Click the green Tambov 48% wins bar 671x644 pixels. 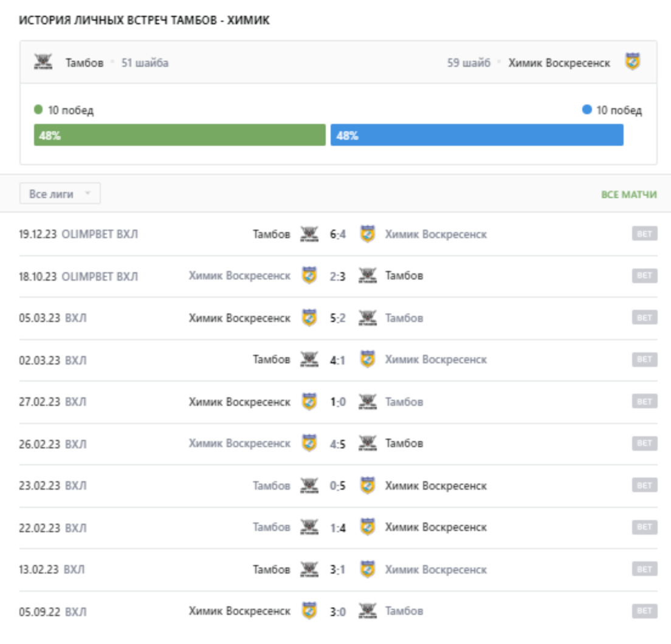180,135
